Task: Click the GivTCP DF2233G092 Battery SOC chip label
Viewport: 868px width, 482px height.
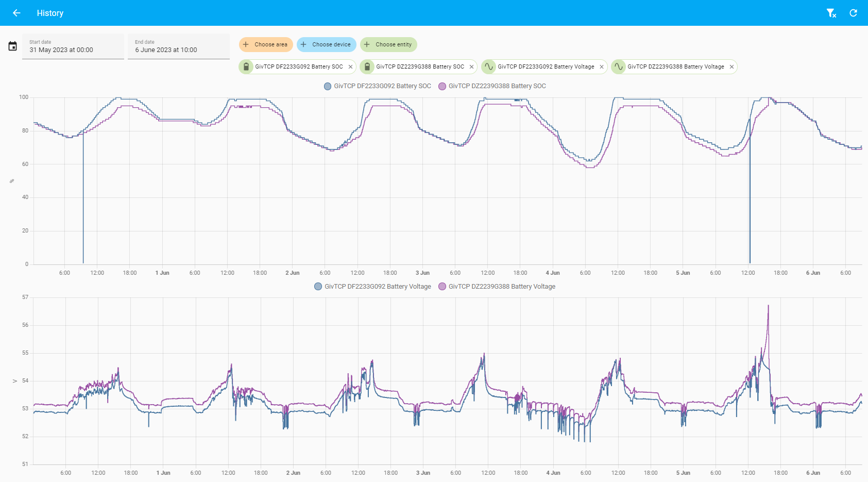Action: pos(299,67)
